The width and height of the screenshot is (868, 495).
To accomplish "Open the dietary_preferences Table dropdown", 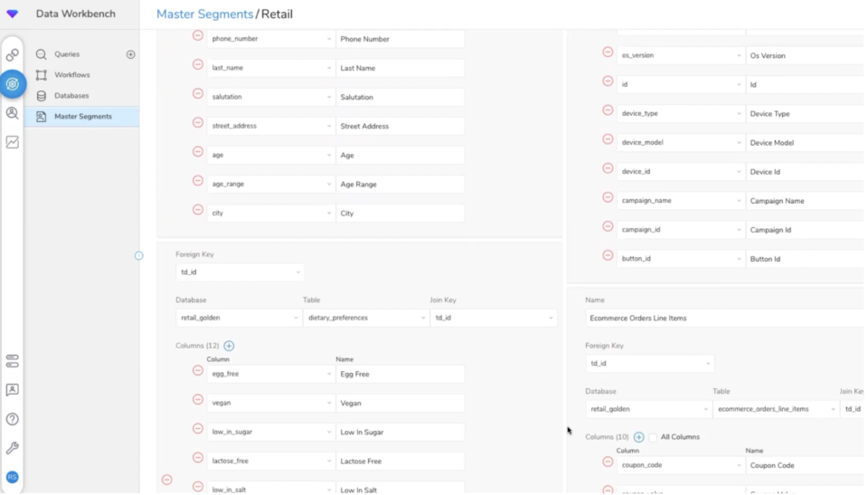I will click(x=366, y=319).
